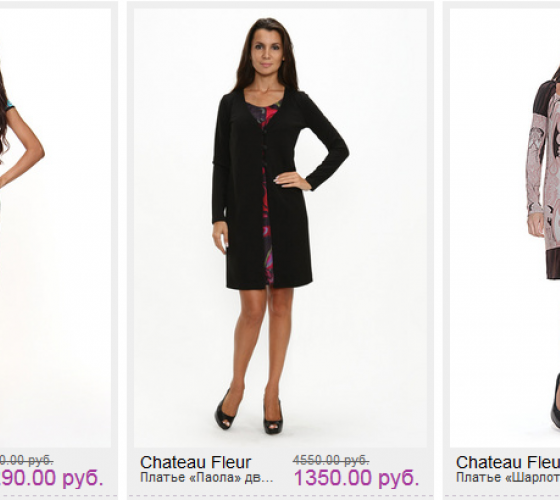560x500 pixels.
Task: Click the brown hem of Шарлот dress
Action: (x=553, y=264)
